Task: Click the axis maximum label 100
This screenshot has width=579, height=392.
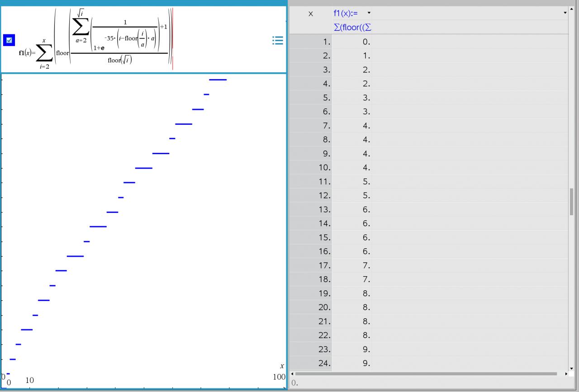Action: click(x=279, y=377)
